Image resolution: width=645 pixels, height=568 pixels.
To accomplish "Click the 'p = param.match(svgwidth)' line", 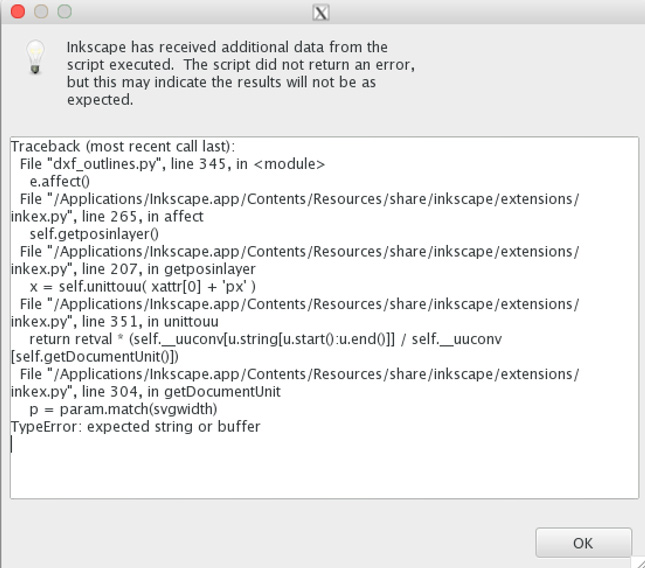I will (123, 409).
